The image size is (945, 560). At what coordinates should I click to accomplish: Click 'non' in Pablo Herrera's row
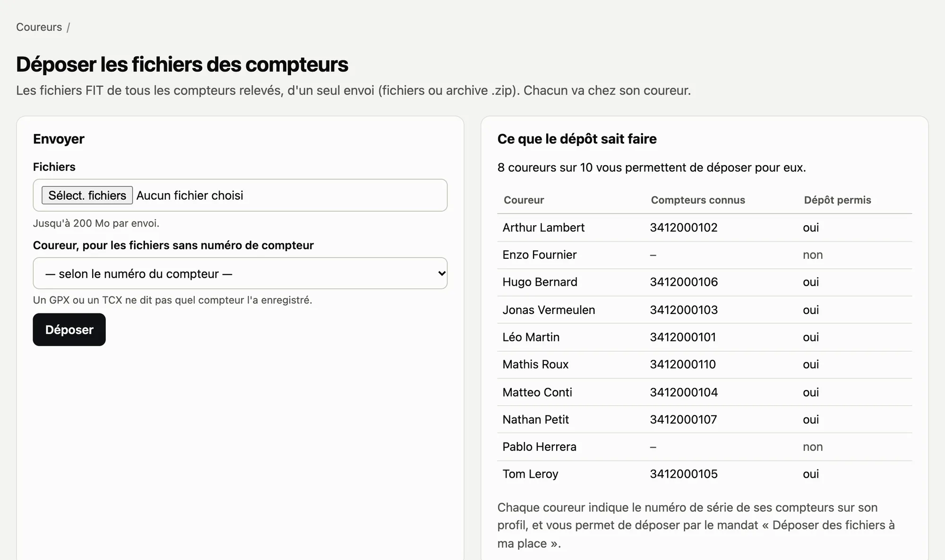[813, 447]
